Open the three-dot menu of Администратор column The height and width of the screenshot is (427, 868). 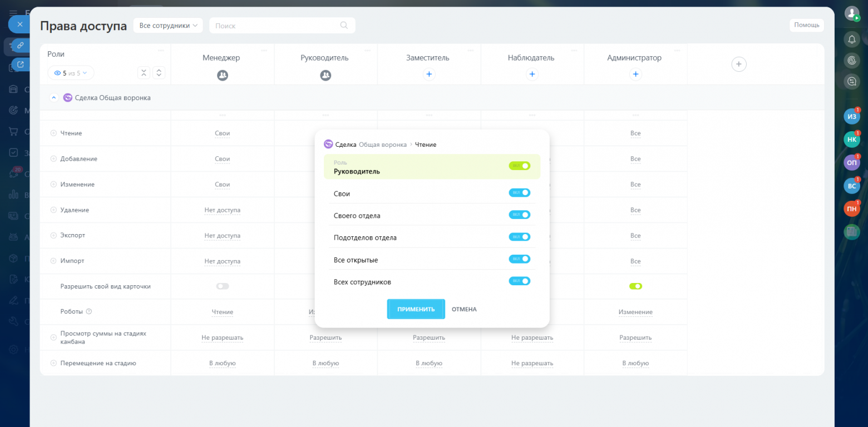pyautogui.click(x=678, y=51)
